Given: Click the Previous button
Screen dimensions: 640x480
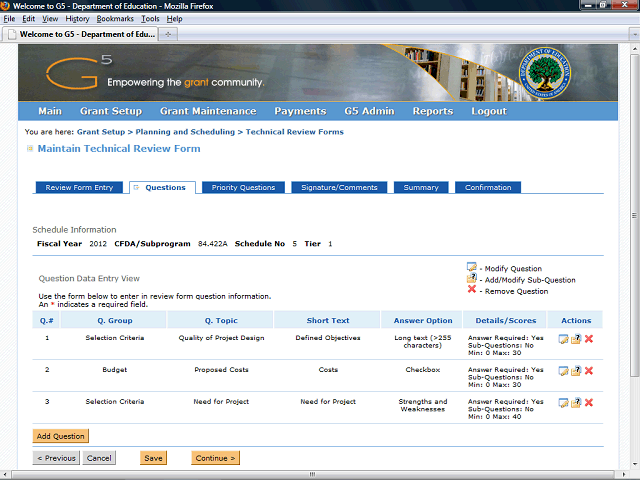Looking at the screenshot, I should coord(56,458).
